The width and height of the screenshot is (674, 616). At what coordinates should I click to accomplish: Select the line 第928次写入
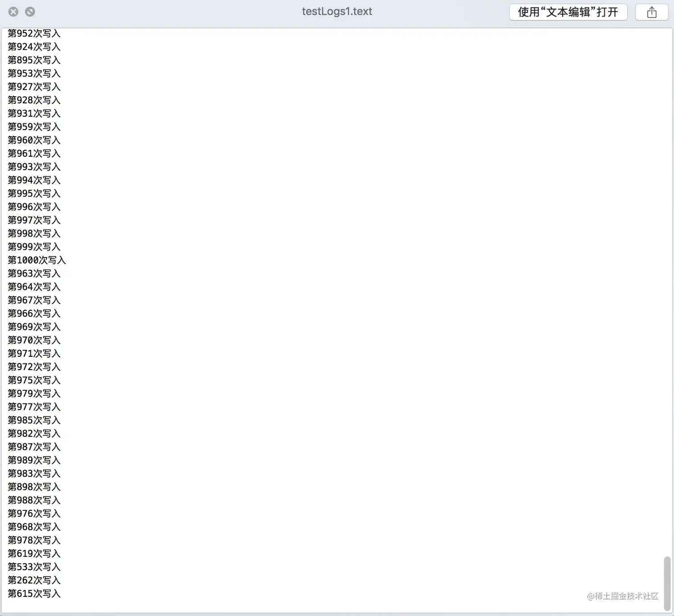pyautogui.click(x=34, y=100)
